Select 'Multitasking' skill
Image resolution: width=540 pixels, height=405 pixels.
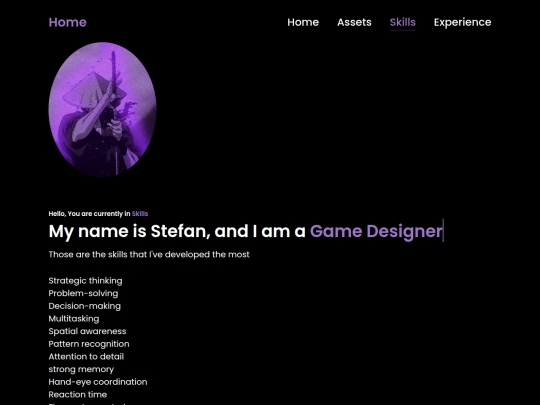click(x=74, y=319)
